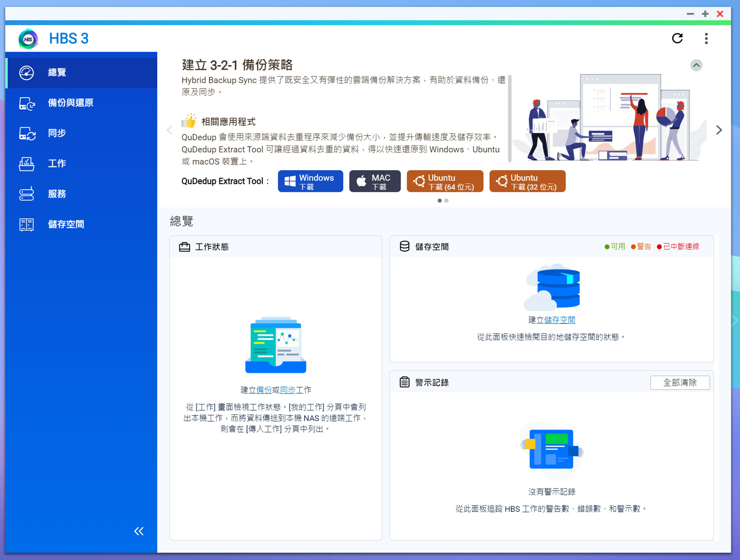The width and height of the screenshot is (740, 560).
Task: Maximize the HBS 3 window
Action: tap(705, 14)
